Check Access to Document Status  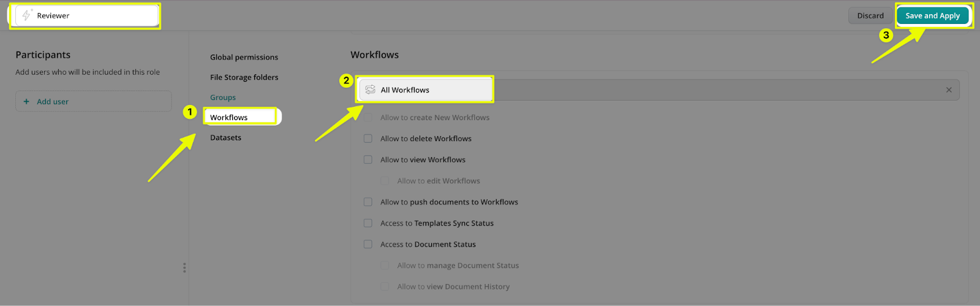(368, 244)
